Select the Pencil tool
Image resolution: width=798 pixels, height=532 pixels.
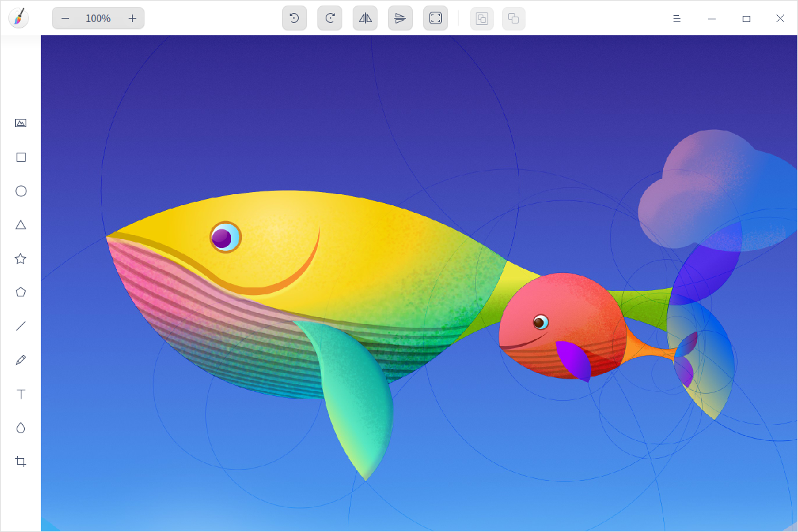coord(21,360)
